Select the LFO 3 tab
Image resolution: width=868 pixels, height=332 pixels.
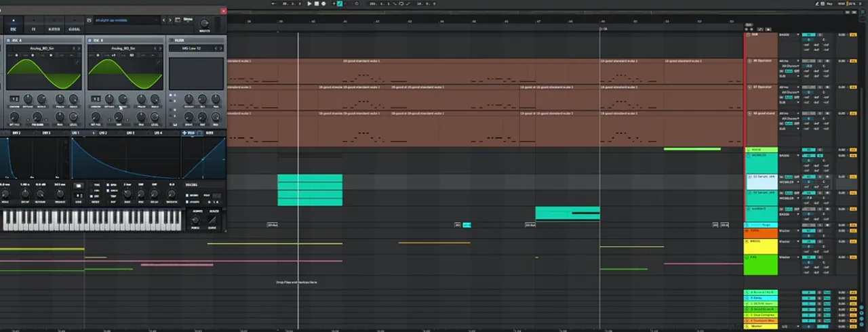(130, 133)
